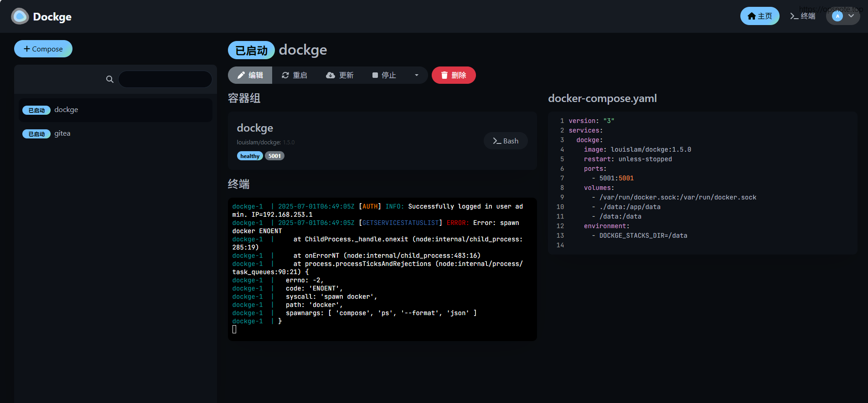Select the dockge stack in sidebar
868x403 pixels.
[115, 110]
